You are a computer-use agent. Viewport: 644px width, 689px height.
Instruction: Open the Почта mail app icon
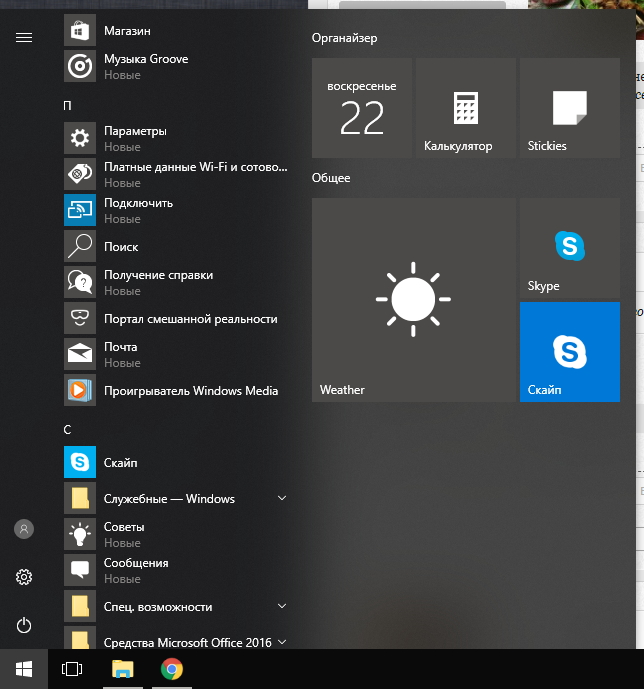[x=80, y=354]
